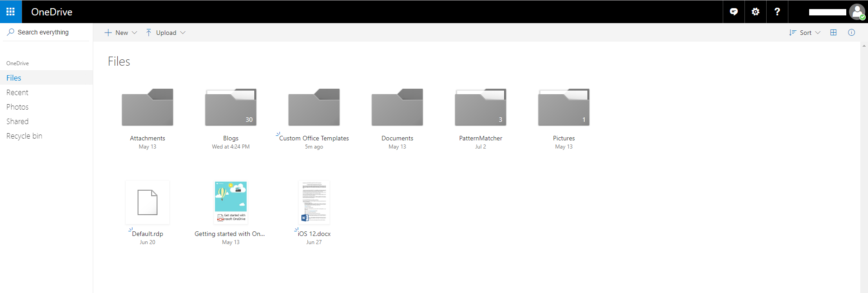This screenshot has height=293, width=868.
Task: Open Recycle bin in the left navigation
Action: [x=46, y=136]
